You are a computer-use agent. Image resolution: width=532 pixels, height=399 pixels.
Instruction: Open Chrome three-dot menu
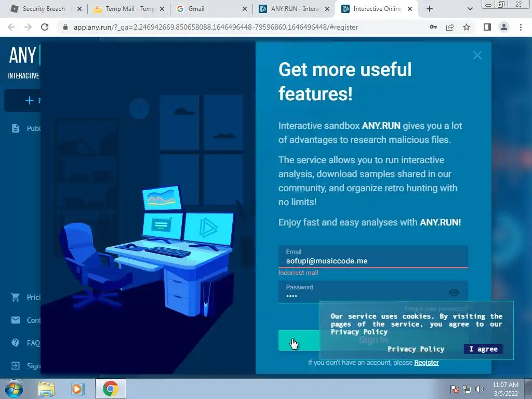pyautogui.click(x=521, y=27)
